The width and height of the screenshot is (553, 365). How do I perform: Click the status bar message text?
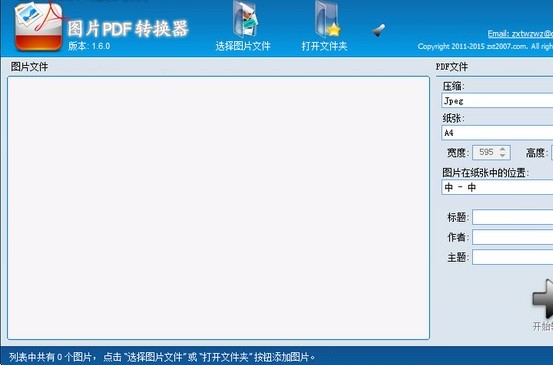(x=162, y=357)
